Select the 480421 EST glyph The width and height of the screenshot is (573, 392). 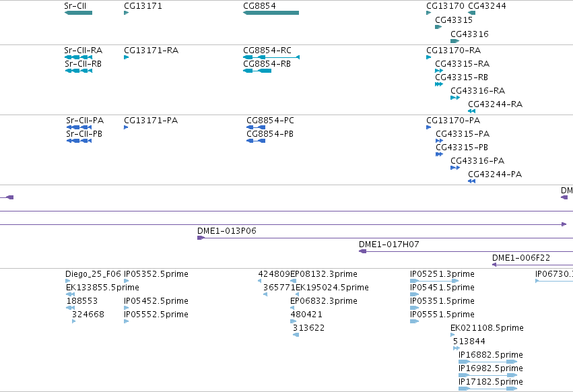(x=294, y=321)
